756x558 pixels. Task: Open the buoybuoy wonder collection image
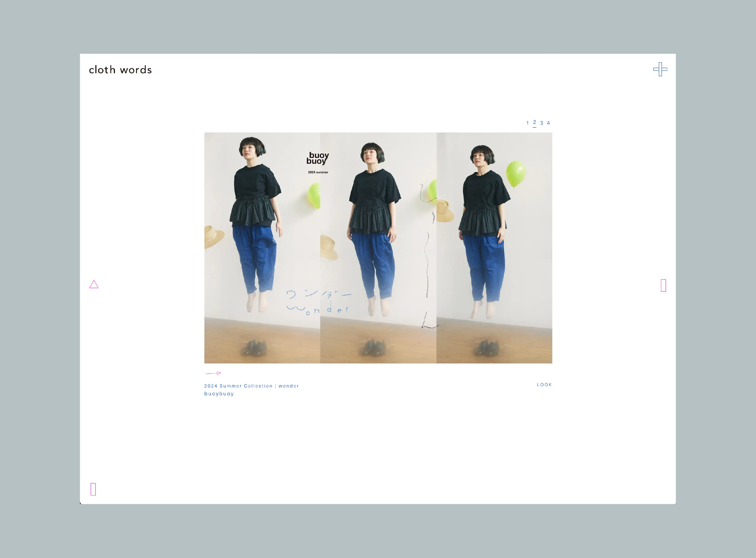(x=378, y=248)
